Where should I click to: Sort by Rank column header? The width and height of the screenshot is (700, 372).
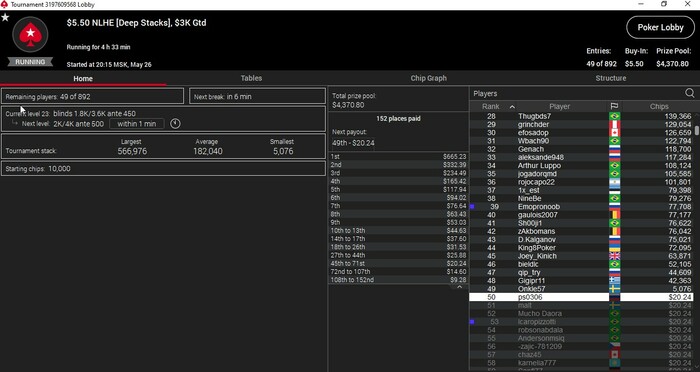490,106
